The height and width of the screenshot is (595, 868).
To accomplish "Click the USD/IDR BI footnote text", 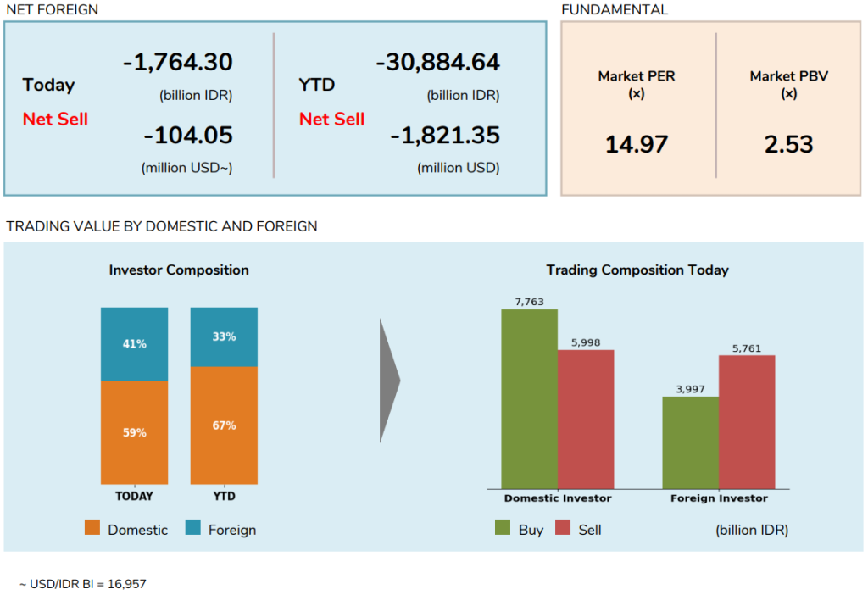I will pyautogui.click(x=76, y=584).
